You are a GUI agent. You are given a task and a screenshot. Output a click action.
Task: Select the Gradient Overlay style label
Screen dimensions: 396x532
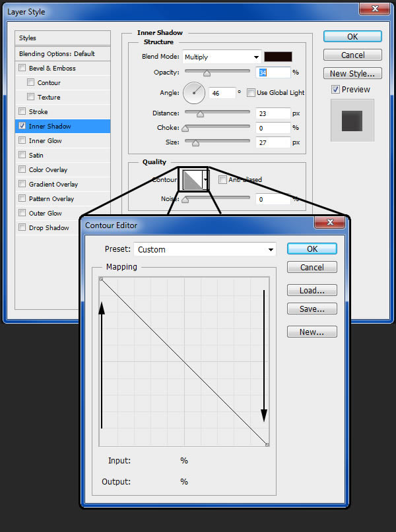click(x=53, y=184)
